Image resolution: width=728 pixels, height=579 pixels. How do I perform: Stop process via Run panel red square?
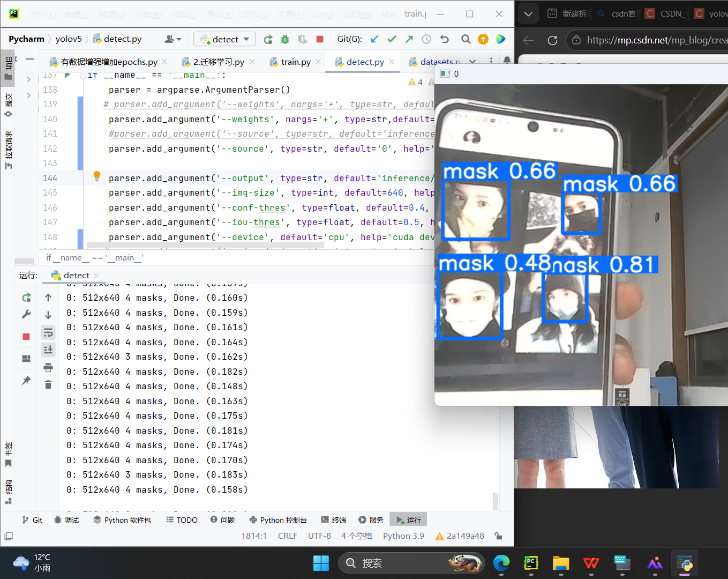point(26,337)
